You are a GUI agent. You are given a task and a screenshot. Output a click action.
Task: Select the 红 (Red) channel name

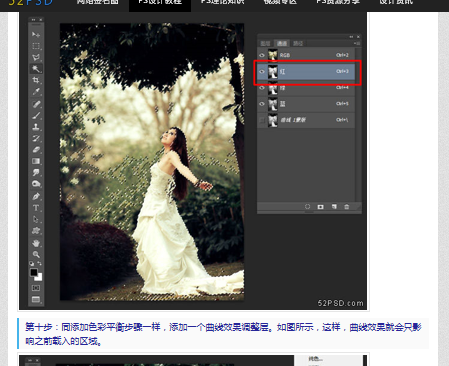pyautogui.click(x=282, y=71)
